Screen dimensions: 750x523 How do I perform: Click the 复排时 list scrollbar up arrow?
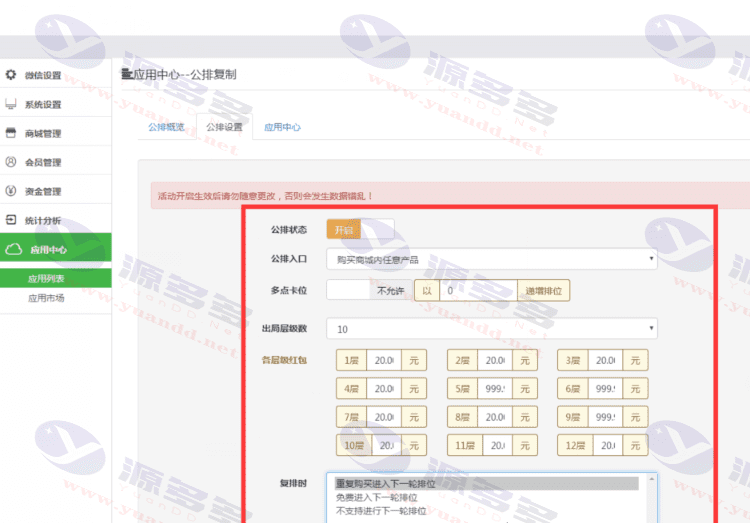coord(651,479)
